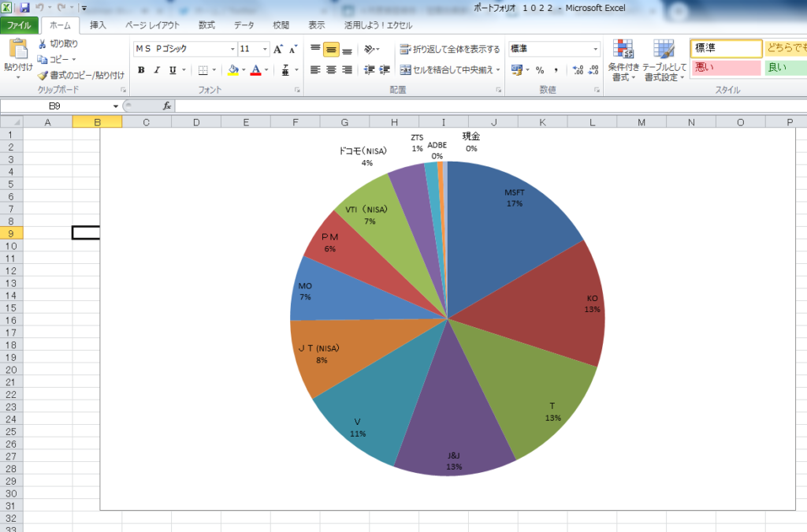This screenshot has width=807, height=532.
Task: Toggle Italic formatting
Action: click(x=157, y=70)
